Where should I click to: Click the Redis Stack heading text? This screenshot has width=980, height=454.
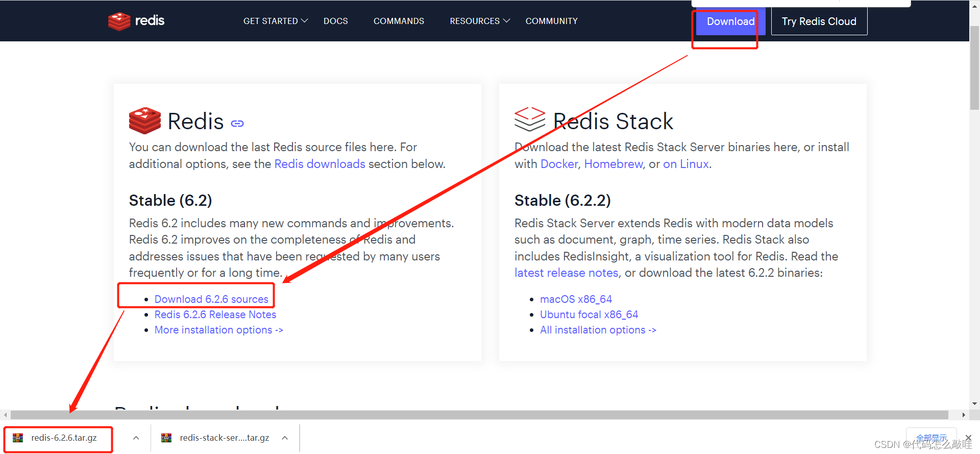pos(613,122)
